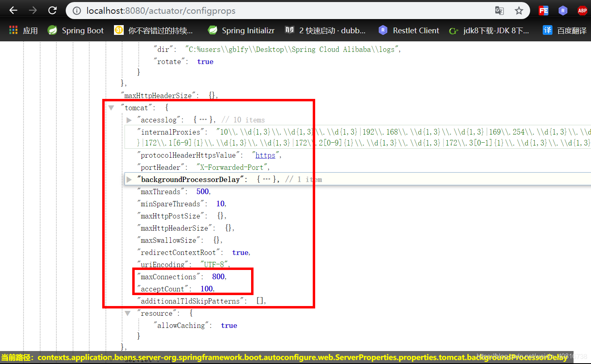Screen dimensions: 591x364
Task: Go back to the previous page
Action: [x=13, y=11]
